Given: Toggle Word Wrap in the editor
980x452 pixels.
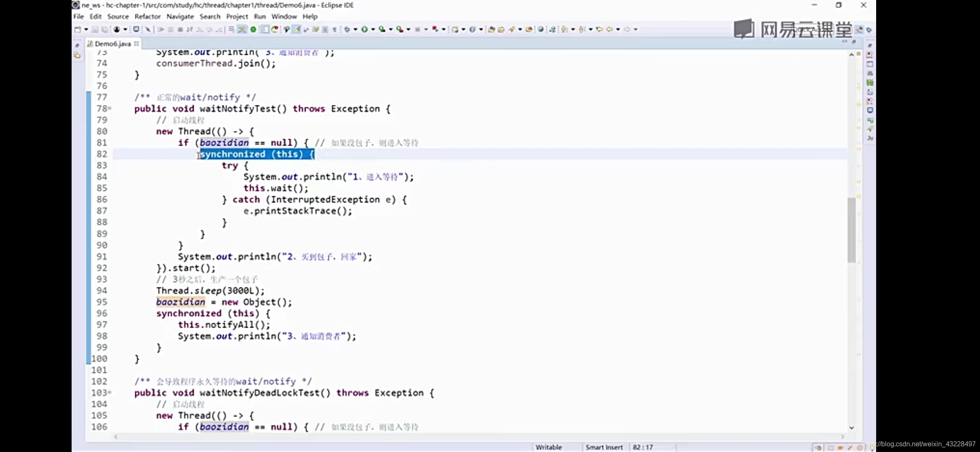Looking at the screenshot, I should coord(315,29).
